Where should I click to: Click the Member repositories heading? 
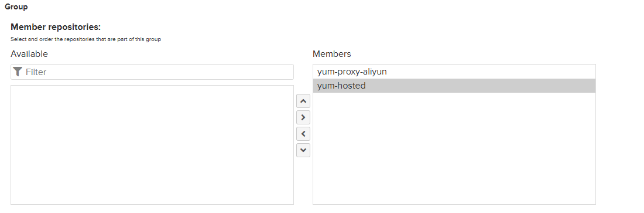click(x=56, y=27)
